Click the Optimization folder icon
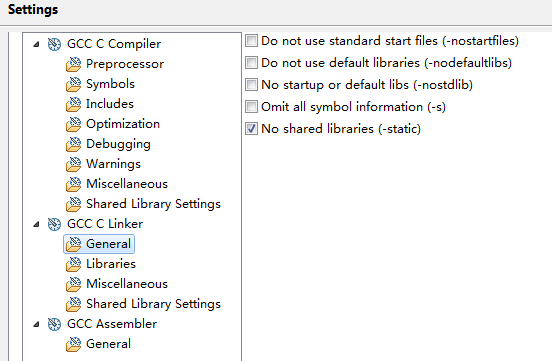The width and height of the screenshot is (552, 361). 74,124
